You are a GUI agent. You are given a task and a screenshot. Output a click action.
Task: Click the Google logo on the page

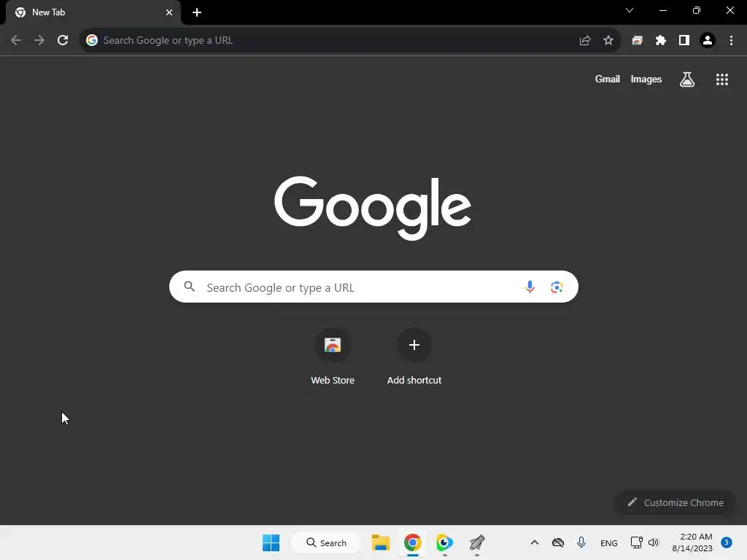pos(373,208)
